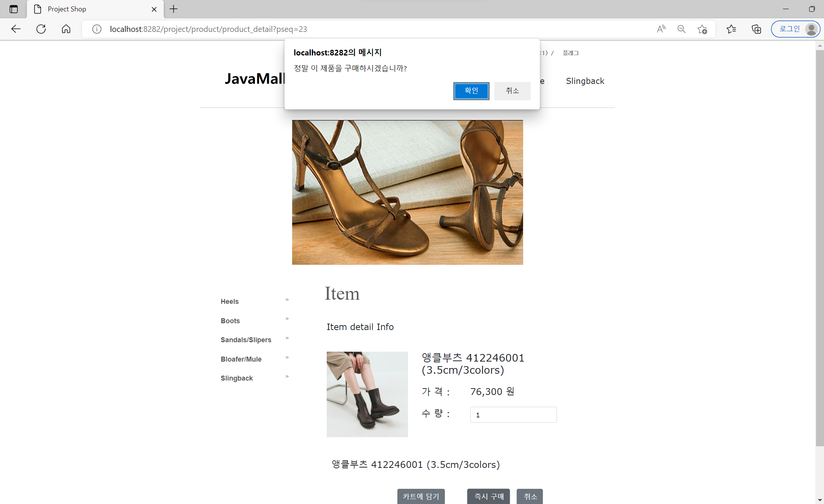View site information icon in address bar
The image size is (824, 504).
97,29
